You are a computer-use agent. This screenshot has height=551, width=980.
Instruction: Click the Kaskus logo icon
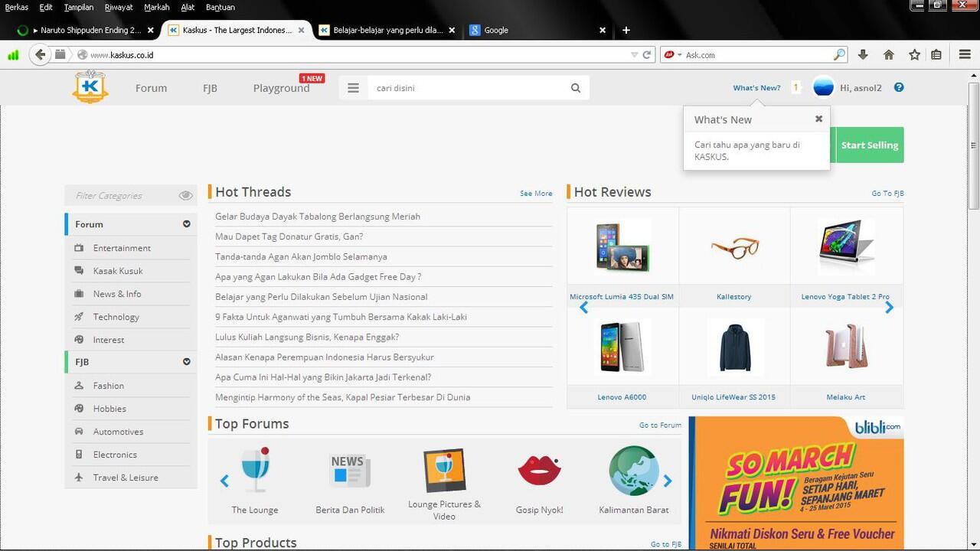[90, 86]
